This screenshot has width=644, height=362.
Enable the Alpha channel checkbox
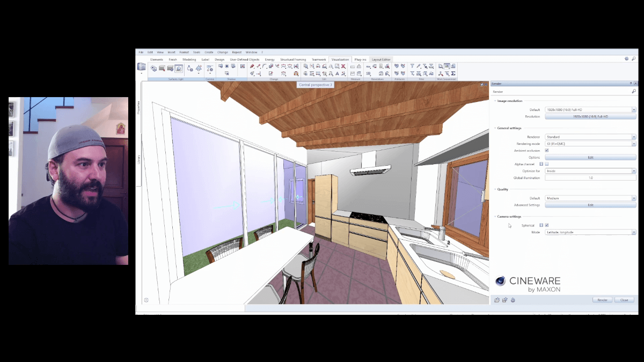tap(547, 164)
